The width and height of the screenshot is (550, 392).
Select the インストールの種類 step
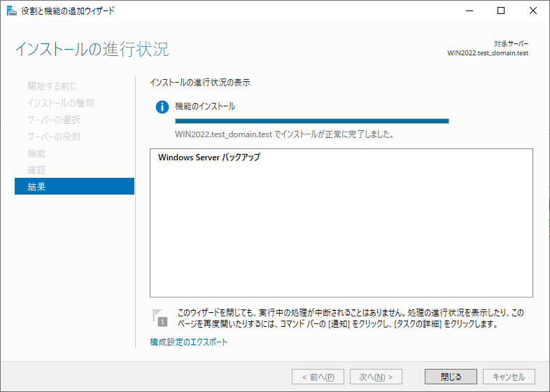[61, 103]
